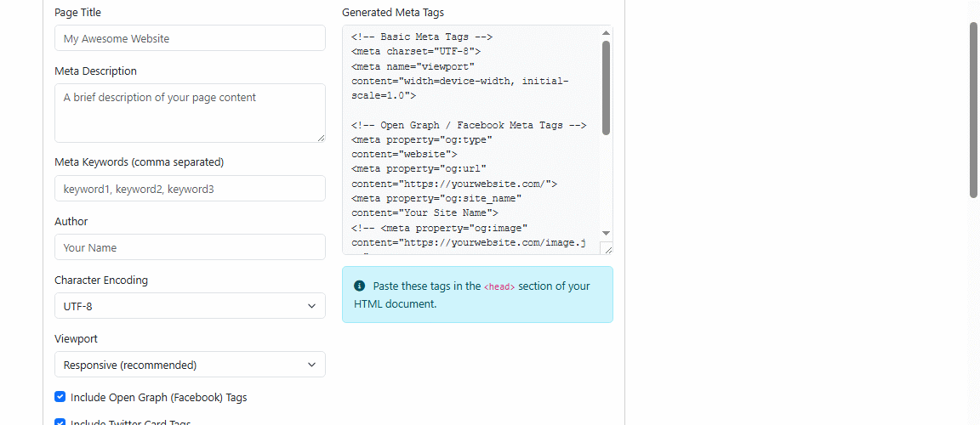
Task: Click the Generated Meta Tags resize handle
Action: point(607,249)
